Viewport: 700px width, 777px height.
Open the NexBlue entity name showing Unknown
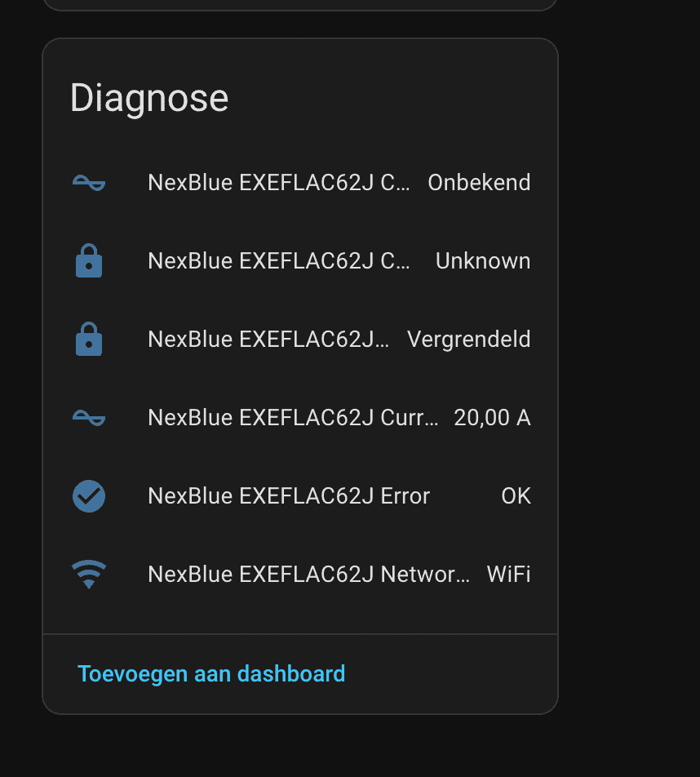278,261
